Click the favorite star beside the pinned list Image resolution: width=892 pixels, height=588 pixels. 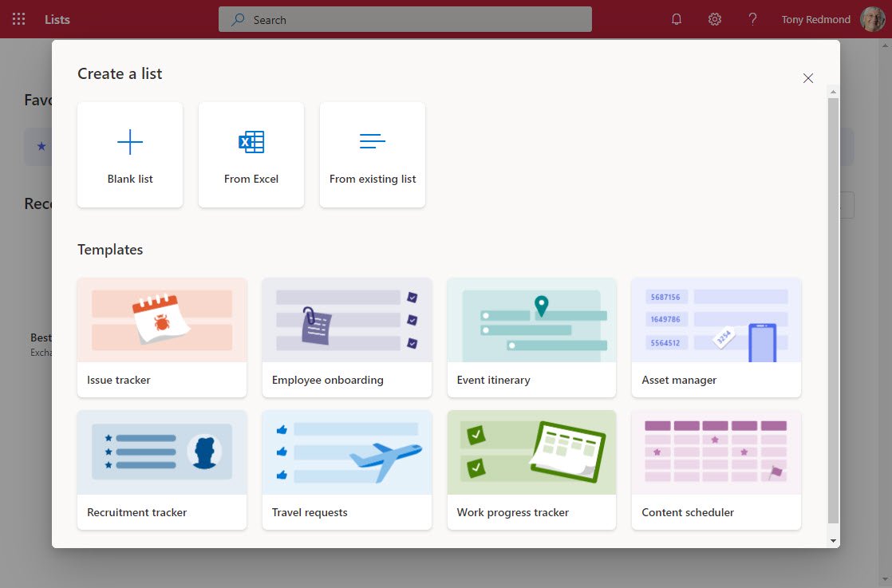[x=41, y=147]
